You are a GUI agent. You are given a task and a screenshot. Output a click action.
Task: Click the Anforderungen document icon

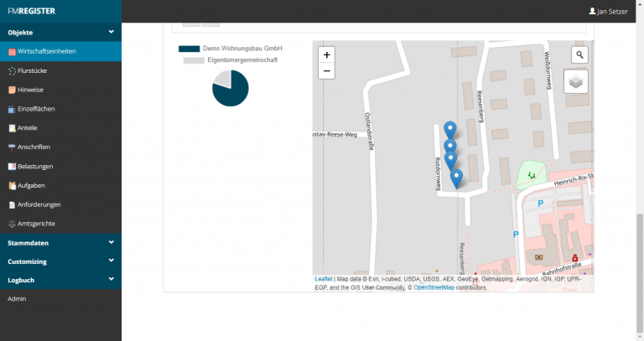[12, 204]
